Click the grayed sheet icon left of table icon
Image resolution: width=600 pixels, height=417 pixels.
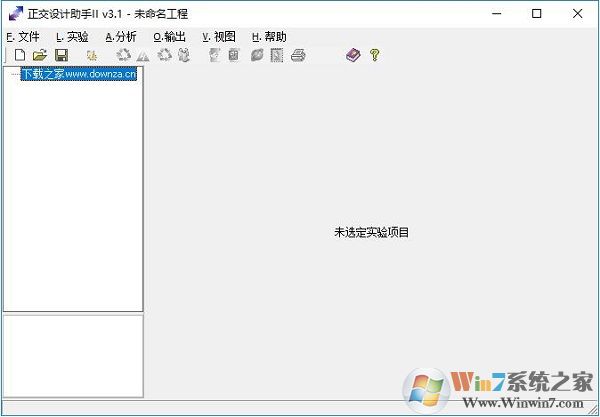[214, 55]
